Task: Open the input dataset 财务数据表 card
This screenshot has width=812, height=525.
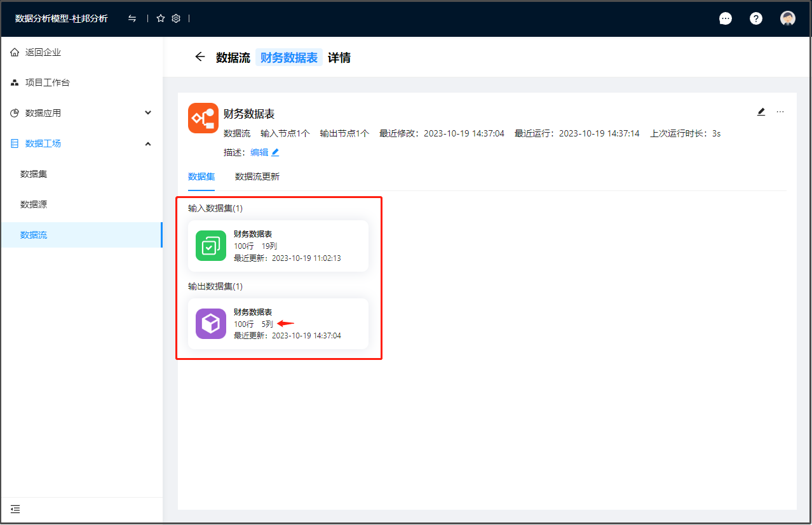Action: tap(278, 246)
